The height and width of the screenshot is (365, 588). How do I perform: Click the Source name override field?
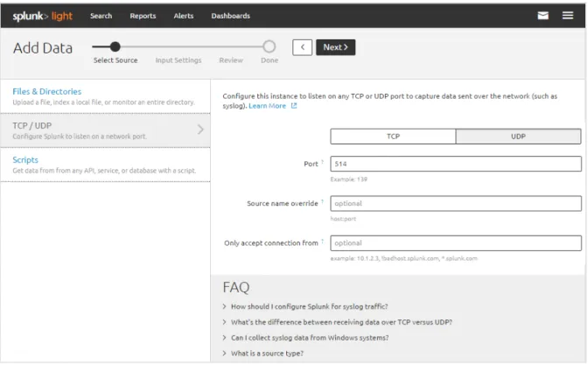[456, 203]
